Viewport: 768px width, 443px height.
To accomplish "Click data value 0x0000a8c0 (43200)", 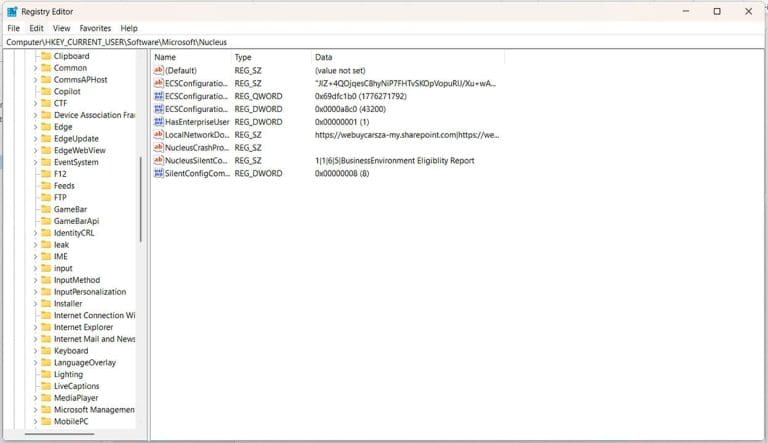I will pyautogui.click(x=350, y=109).
